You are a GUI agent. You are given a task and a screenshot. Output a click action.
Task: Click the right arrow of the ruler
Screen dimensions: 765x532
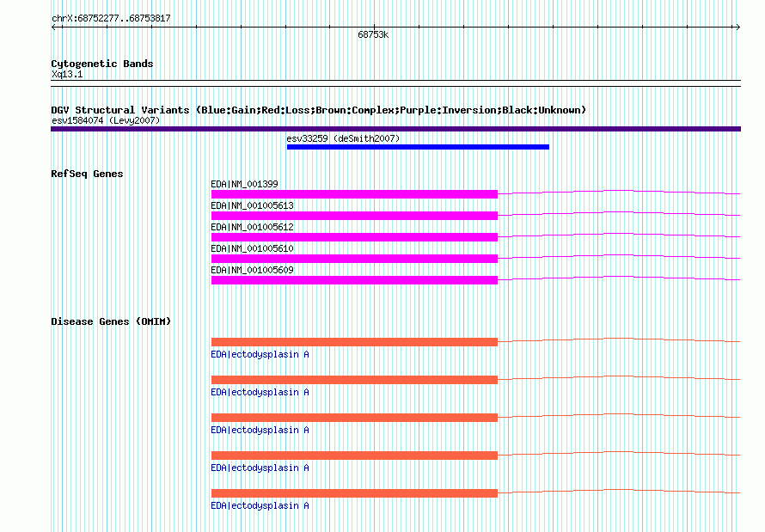tap(737, 28)
